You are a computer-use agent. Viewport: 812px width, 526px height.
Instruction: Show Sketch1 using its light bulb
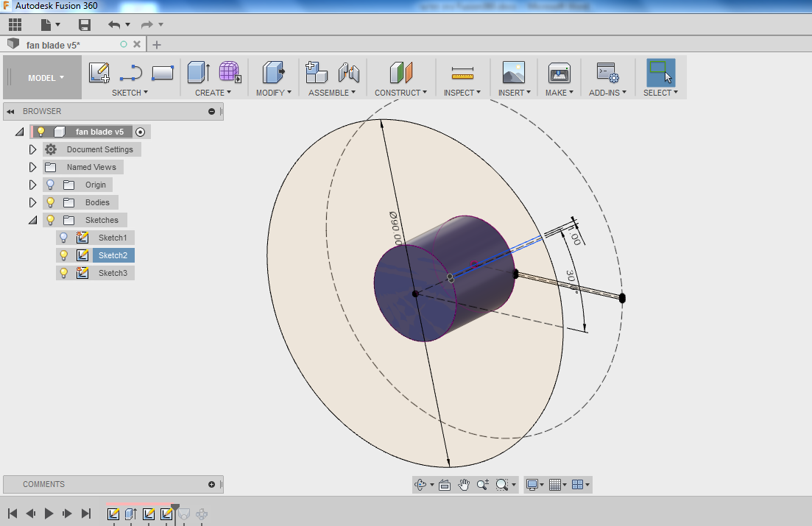[64, 238]
